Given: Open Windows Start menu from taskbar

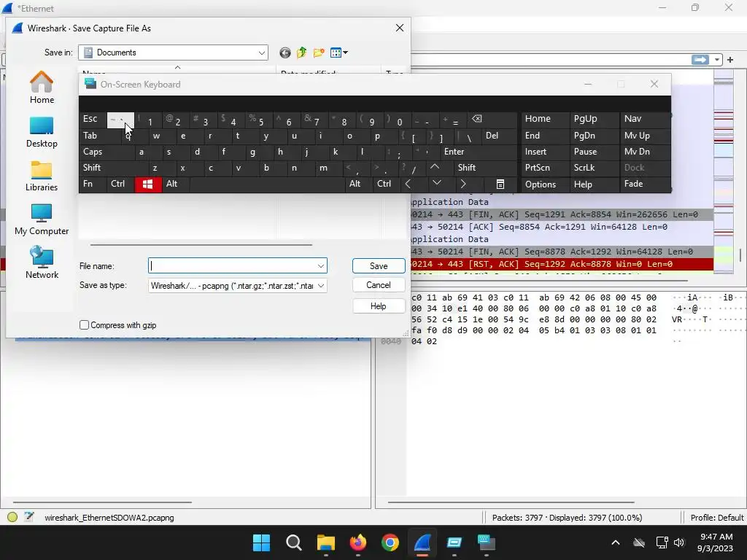Looking at the screenshot, I should pos(261,542).
